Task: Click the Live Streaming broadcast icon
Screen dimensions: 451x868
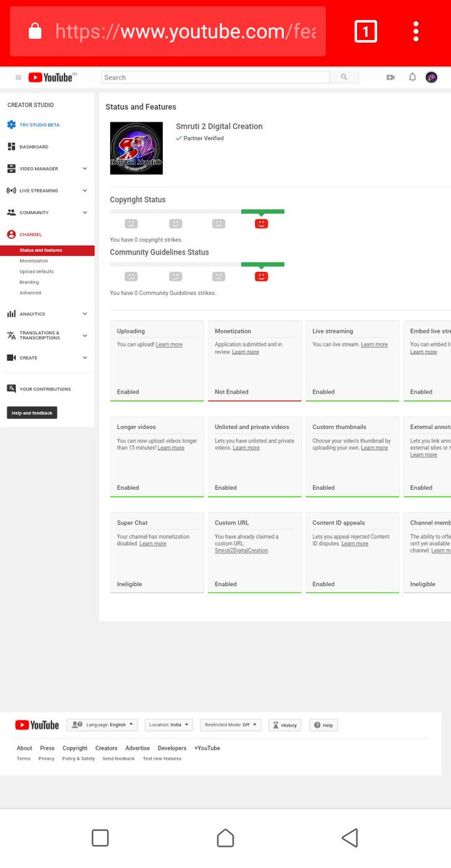Action: coord(11,191)
